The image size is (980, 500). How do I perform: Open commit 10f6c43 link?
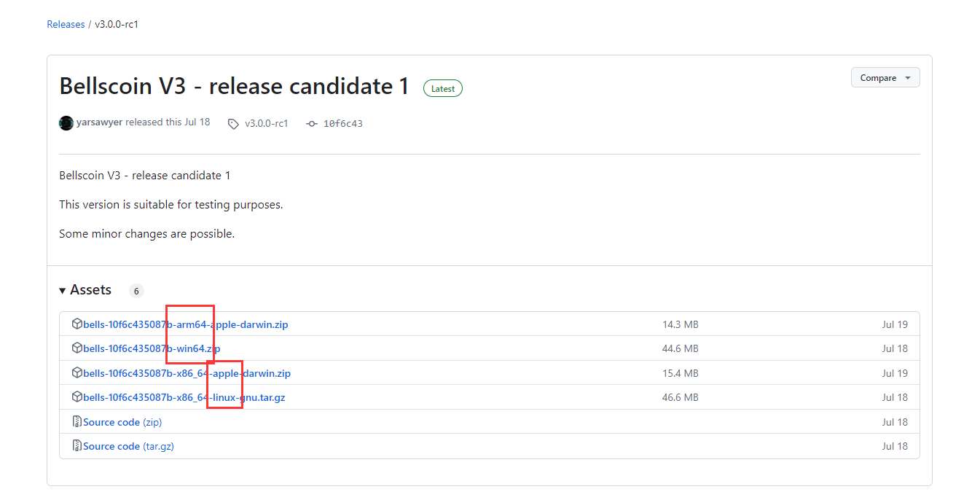click(x=342, y=124)
